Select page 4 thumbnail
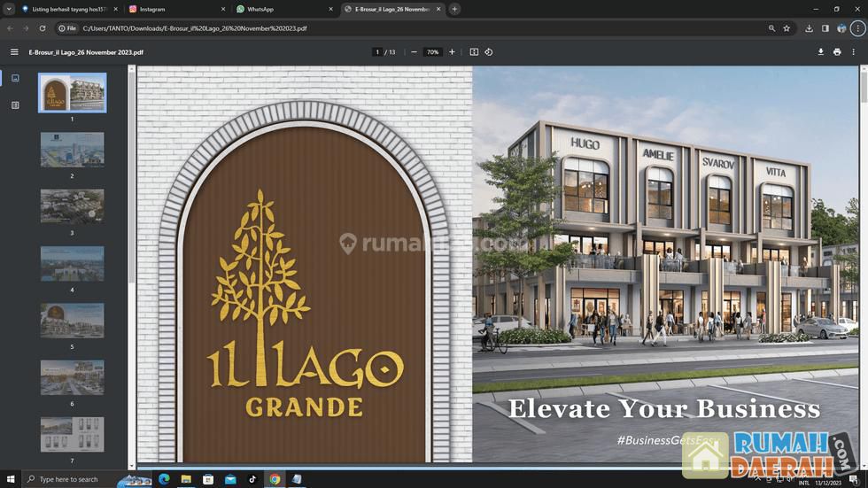This screenshot has height=488, width=868. (72, 264)
